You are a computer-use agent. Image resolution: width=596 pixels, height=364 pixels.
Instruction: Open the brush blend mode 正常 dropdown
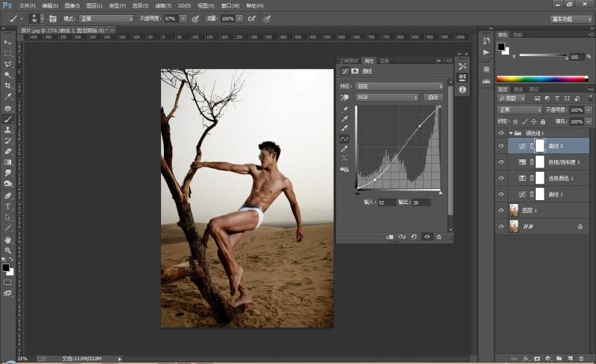pyautogui.click(x=106, y=19)
